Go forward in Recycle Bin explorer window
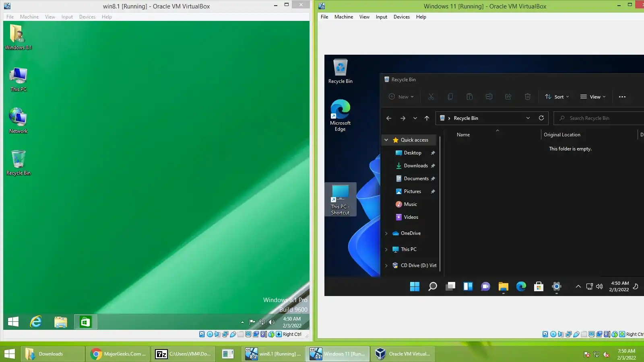The height and width of the screenshot is (362, 644). pos(403,118)
